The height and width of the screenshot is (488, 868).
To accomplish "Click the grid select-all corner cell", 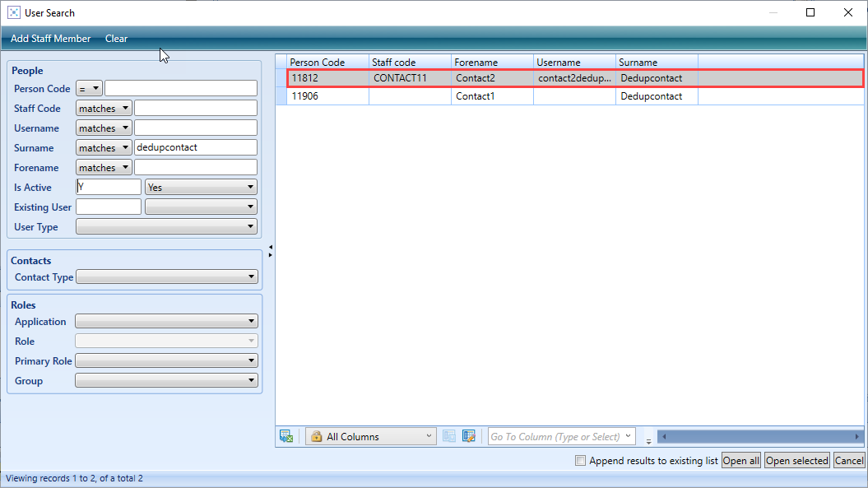I will [x=281, y=62].
